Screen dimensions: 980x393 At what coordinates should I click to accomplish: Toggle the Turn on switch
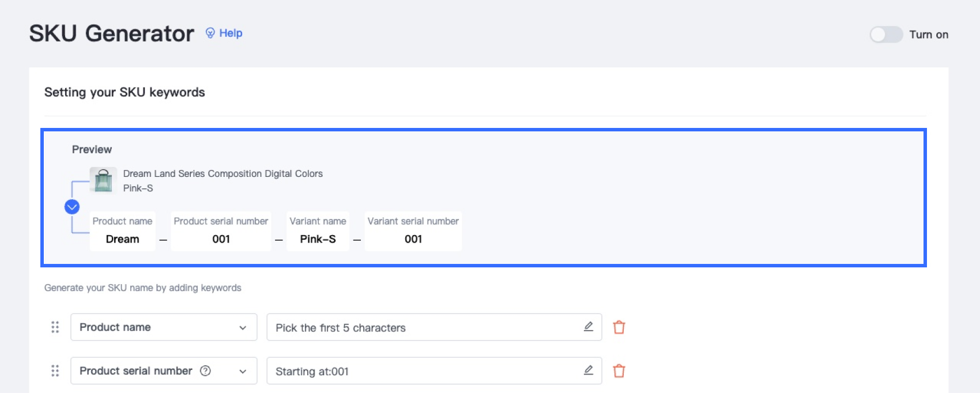886,35
